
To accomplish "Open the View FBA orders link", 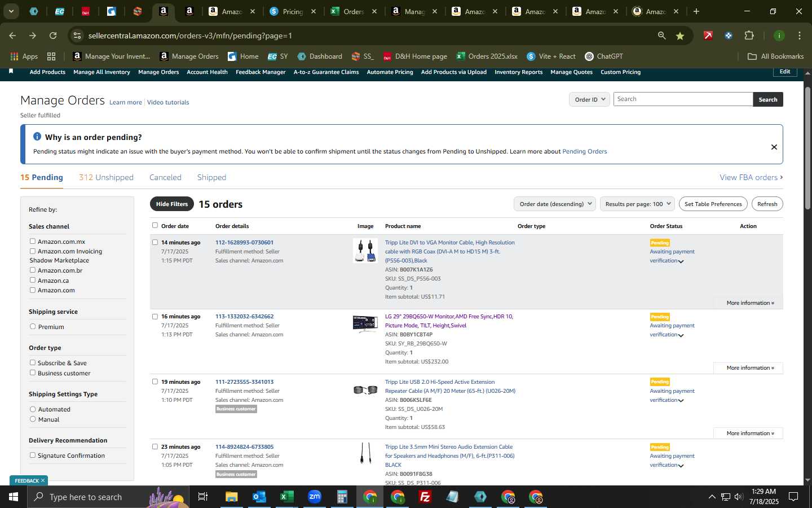I will tap(751, 177).
